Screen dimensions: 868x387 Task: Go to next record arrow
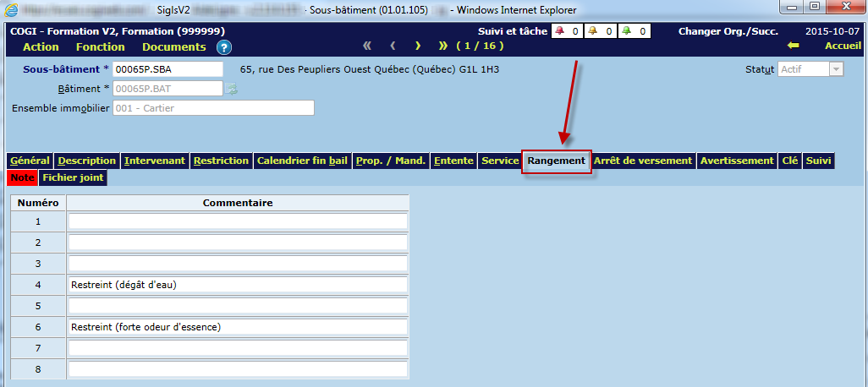pos(418,46)
